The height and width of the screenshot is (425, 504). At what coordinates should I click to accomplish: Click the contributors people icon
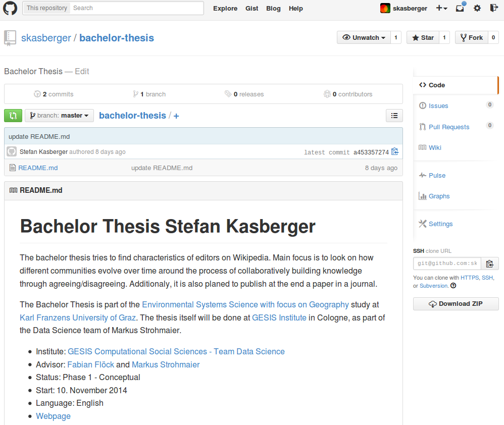pyautogui.click(x=327, y=94)
